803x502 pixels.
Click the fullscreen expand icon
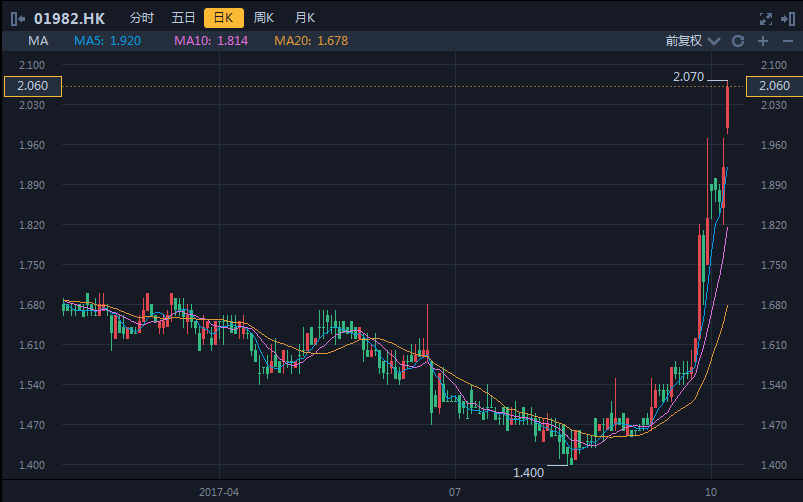pyautogui.click(x=766, y=18)
